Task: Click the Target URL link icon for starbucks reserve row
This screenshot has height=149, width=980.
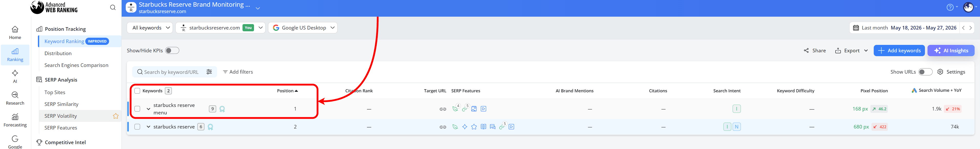Action: click(443, 127)
